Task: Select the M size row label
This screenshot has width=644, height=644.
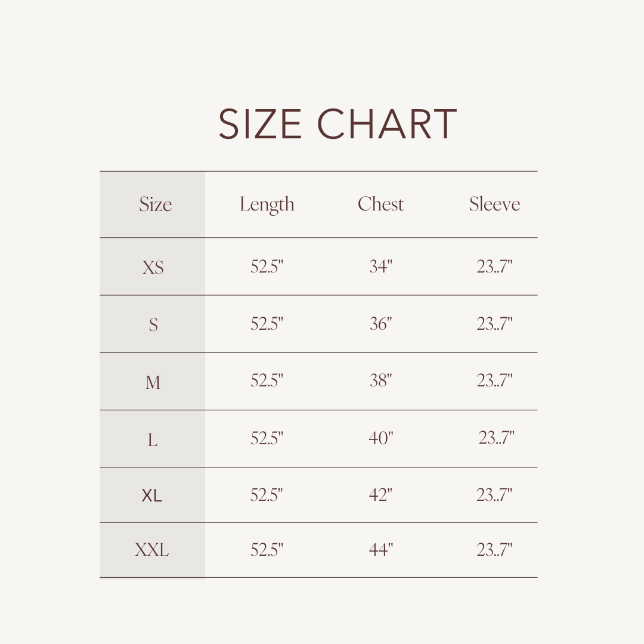Action: tap(153, 382)
